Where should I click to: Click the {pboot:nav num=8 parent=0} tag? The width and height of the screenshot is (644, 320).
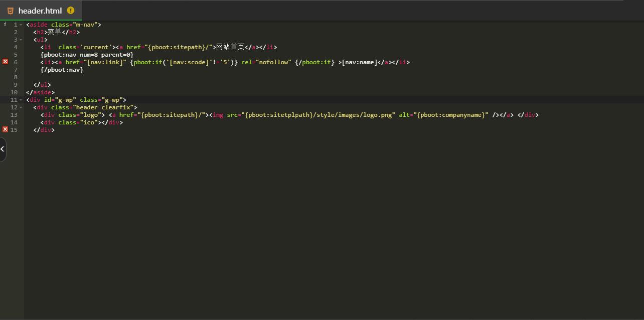87,55
